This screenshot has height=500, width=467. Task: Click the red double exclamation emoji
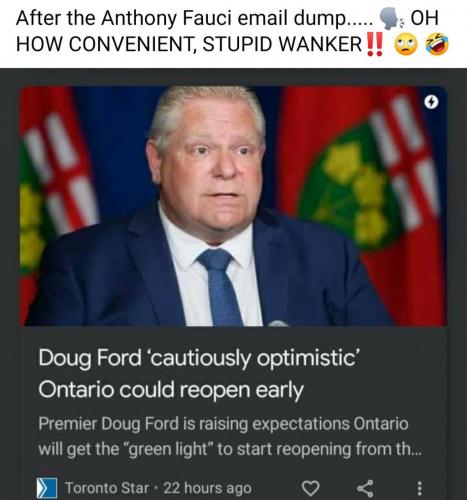[x=375, y=44]
